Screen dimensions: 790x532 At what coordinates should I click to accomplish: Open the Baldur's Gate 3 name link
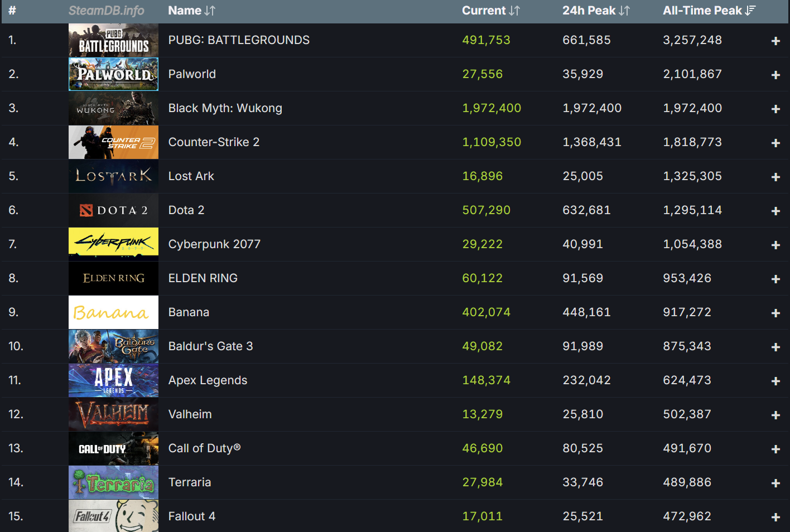point(210,346)
